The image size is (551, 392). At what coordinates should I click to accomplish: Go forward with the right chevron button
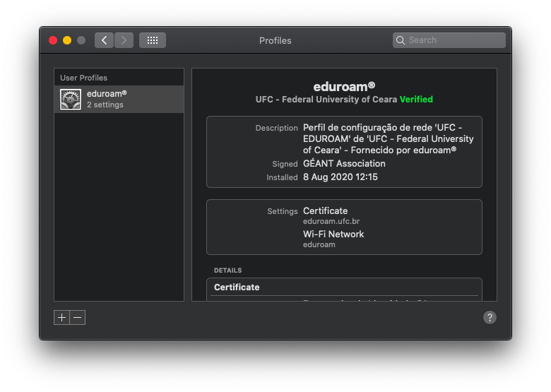pyautogui.click(x=124, y=40)
